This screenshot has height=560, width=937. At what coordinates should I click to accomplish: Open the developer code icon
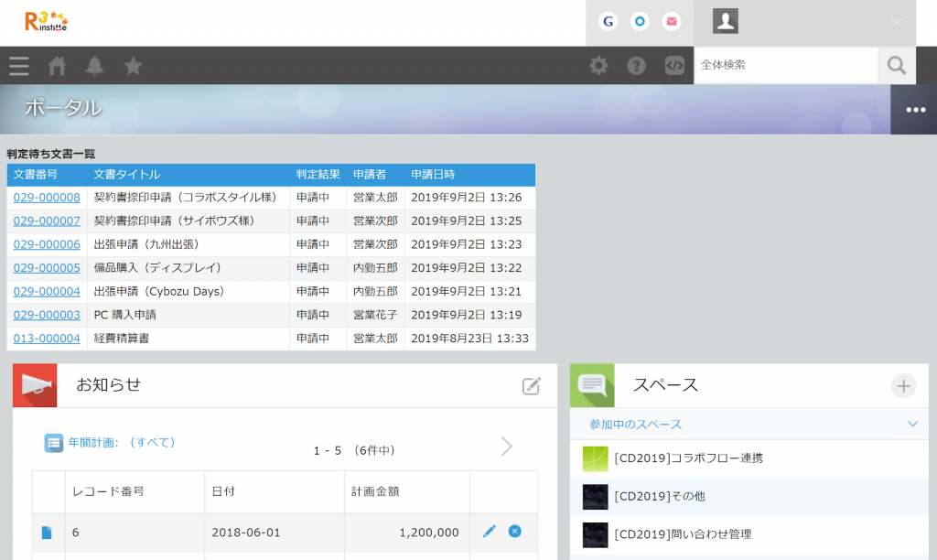coord(674,66)
